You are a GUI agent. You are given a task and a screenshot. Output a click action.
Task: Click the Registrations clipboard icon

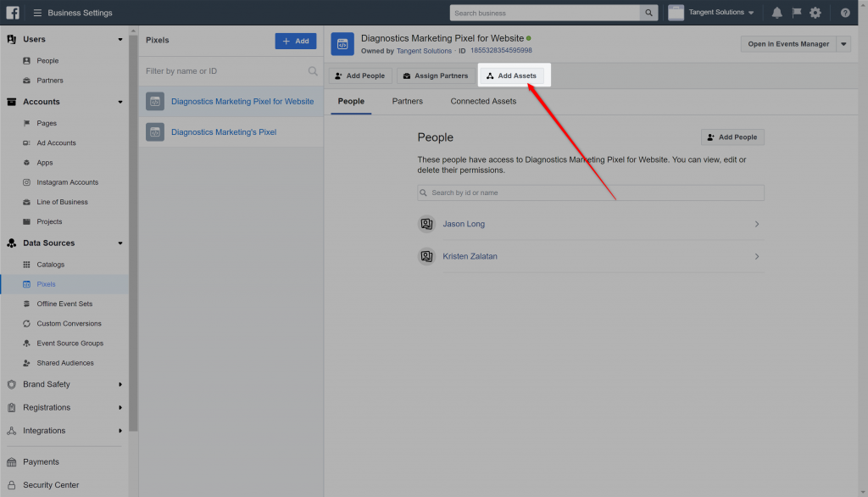coord(12,408)
